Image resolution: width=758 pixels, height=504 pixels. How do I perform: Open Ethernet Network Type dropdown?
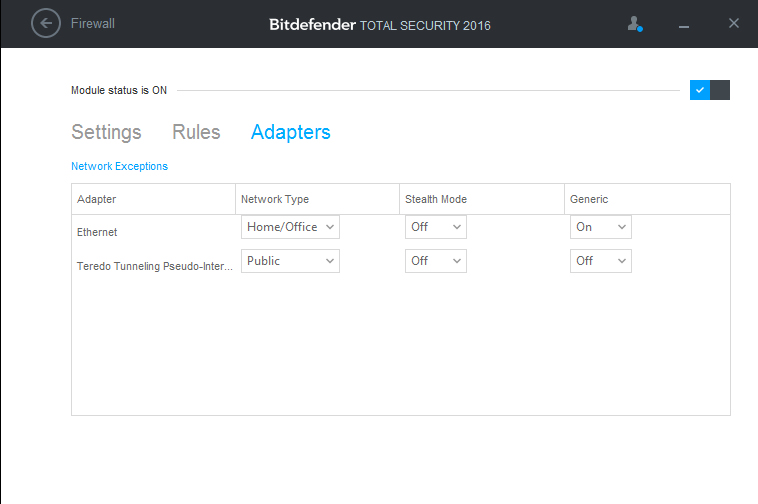click(290, 227)
